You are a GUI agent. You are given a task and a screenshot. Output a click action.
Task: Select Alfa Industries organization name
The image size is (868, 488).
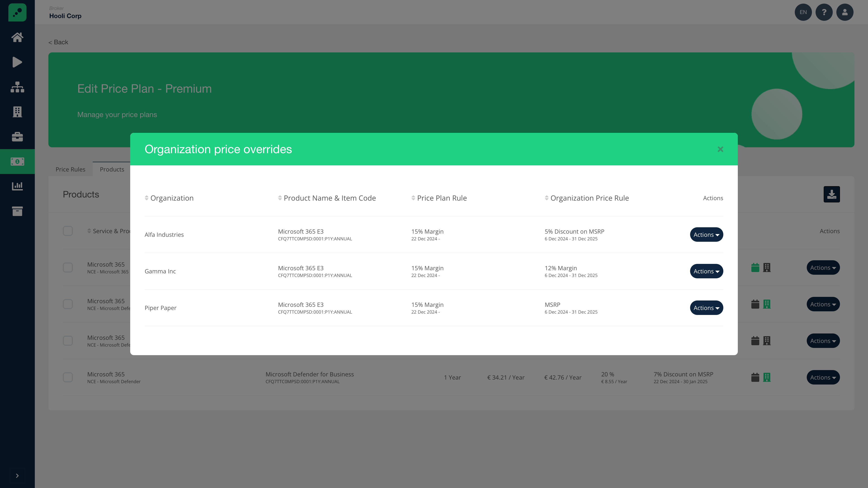(x=164, y=235)
